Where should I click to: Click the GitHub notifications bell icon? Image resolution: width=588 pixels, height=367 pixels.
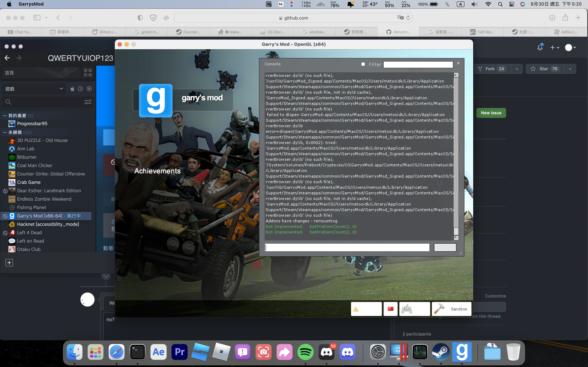(540, 48)
